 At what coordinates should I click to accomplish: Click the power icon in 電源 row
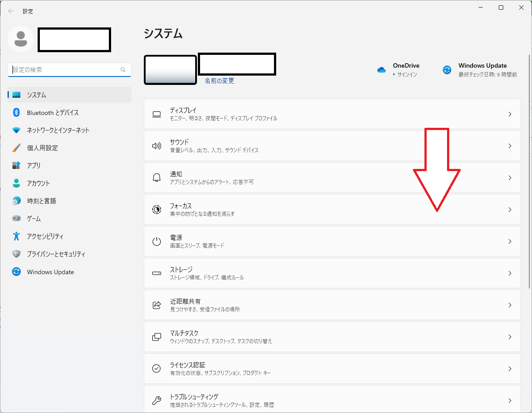pos(157,241)
